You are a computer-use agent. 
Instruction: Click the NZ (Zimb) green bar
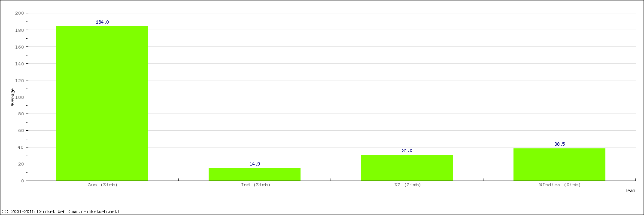[x=407, y=168]
